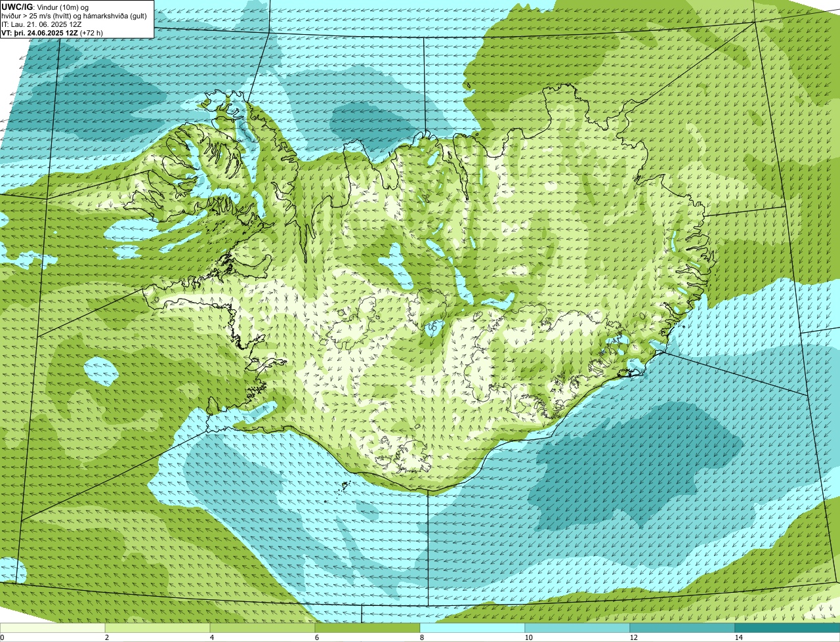Image resolution: width=840 pixels, height=642 pixels.
Task: Click the legend label "4"
Action: pos(211,637)
